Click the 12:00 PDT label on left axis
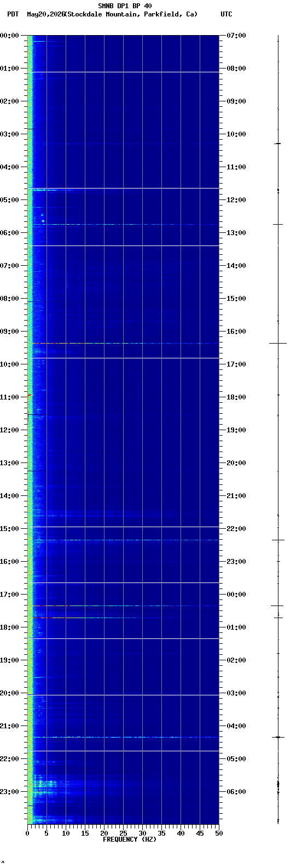Viewport: 302px width, 868px height. point(9,430)
